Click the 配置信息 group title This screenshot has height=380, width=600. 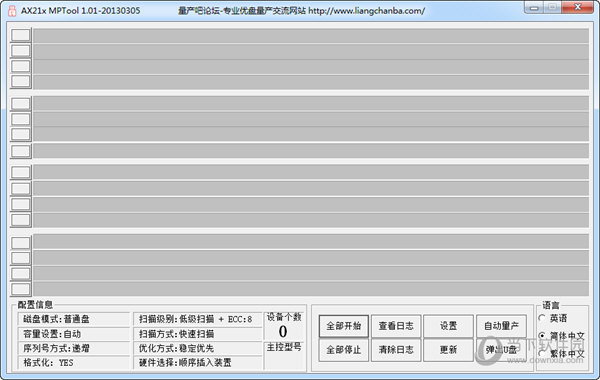(35, 305)
